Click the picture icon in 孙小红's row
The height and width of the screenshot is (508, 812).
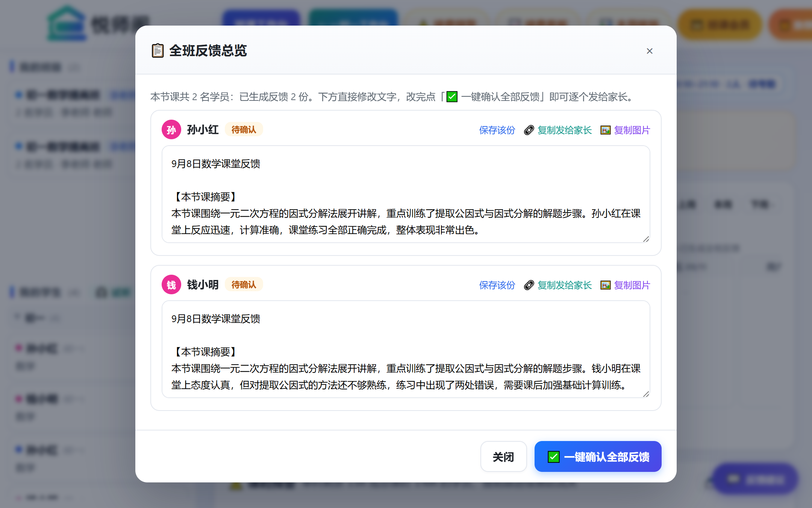click(x=605, y=130)
